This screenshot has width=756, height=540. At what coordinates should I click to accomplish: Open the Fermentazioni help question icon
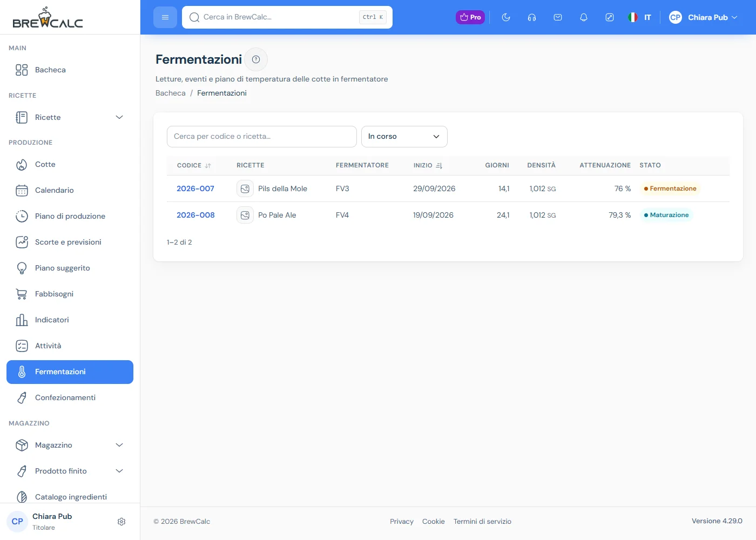pyautogui.click(x=256, y=59)
